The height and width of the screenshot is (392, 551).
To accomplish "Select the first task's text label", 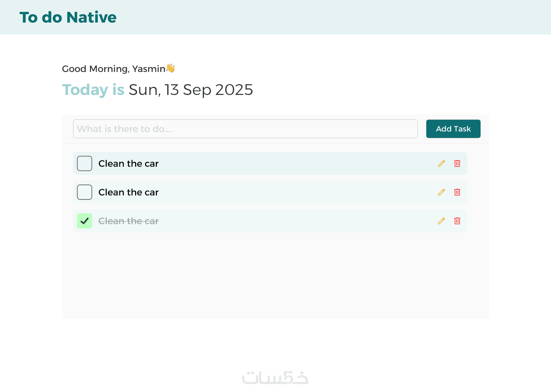I will 129,163.
